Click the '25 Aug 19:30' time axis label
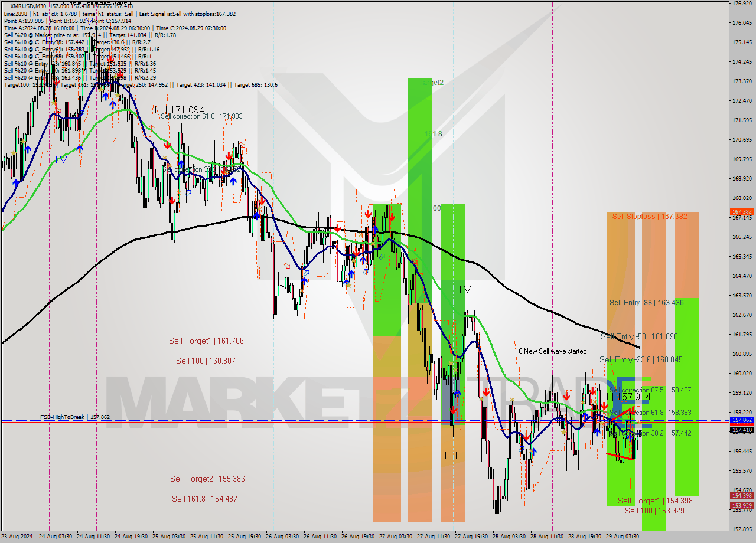Screen dimensions: 756x543 coord(245,537)
